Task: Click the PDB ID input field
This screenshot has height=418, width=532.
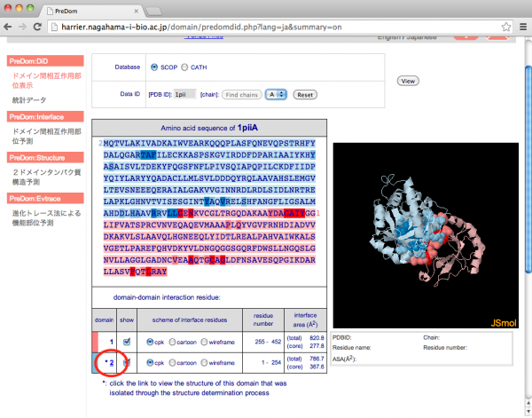Action: 184,94
